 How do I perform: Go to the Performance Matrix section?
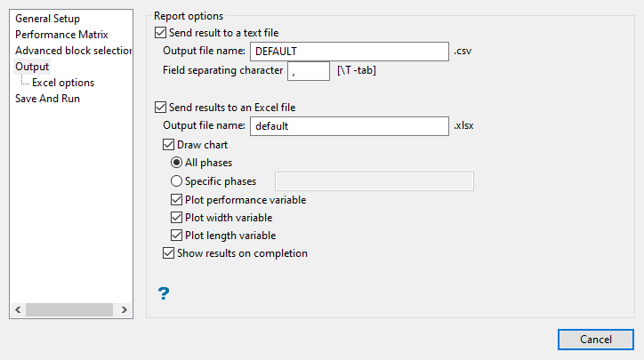[61, 35]
